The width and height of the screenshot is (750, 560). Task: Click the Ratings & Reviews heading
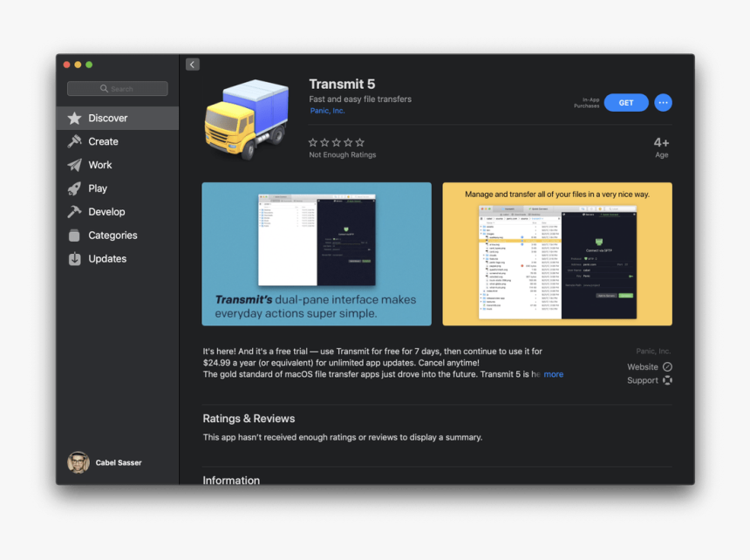249,419
